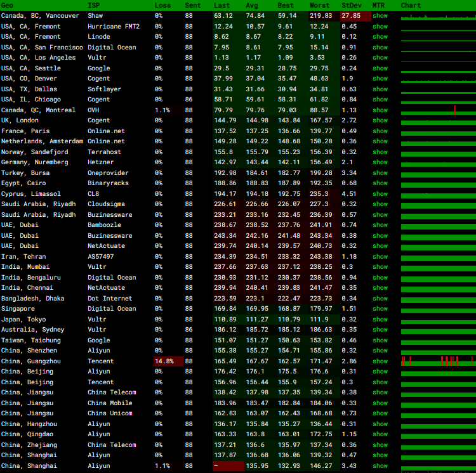The width and height of the screenshot is (476, 473).
Task: Click the Geo column header
Action: tap(7, 6)
